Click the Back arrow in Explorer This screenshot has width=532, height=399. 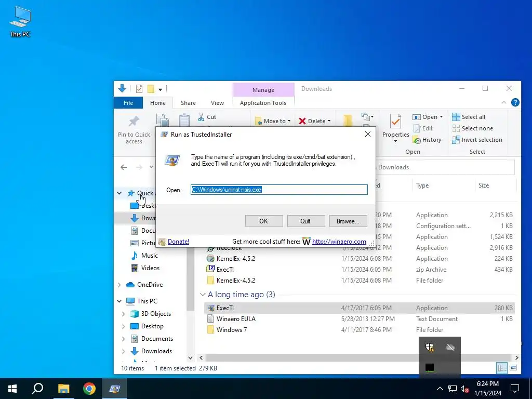point(124,167)
